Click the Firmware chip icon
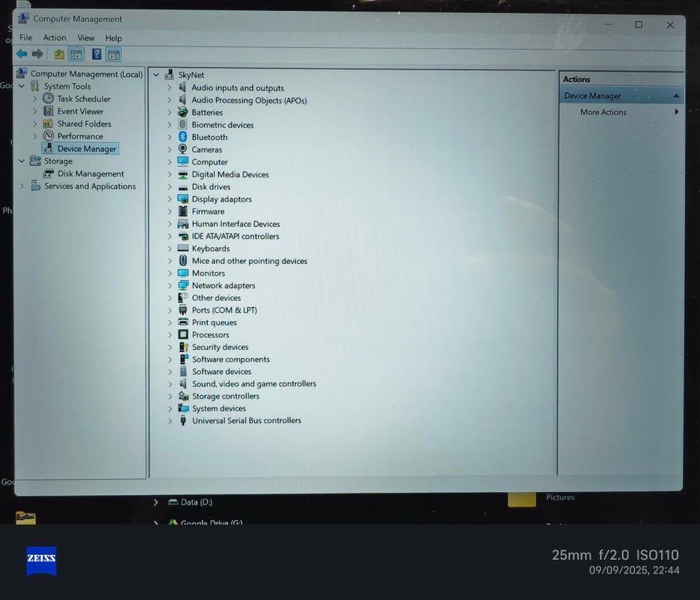This screenshot has width=700, height=600. (x=183, y=211)
